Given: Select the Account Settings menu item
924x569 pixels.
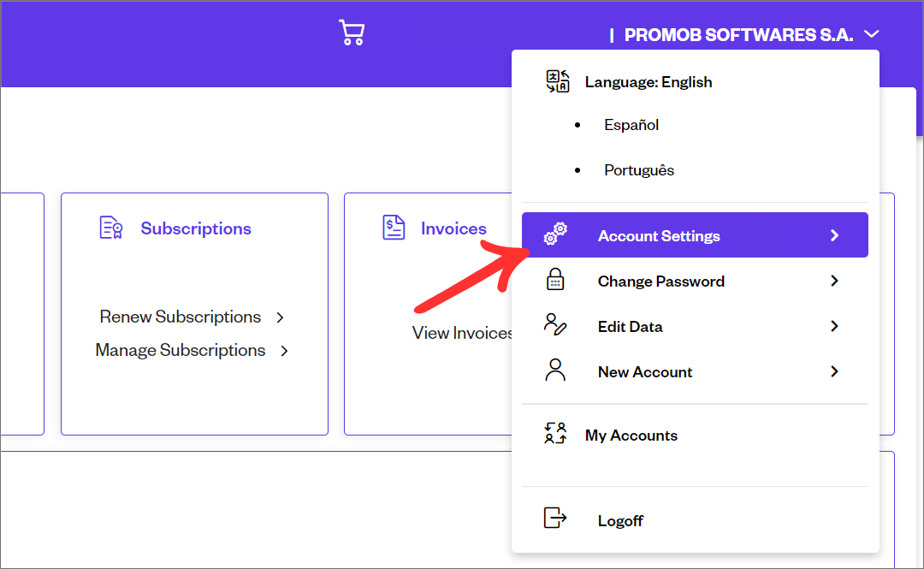Looking at the screenshot, I should 659,236.
